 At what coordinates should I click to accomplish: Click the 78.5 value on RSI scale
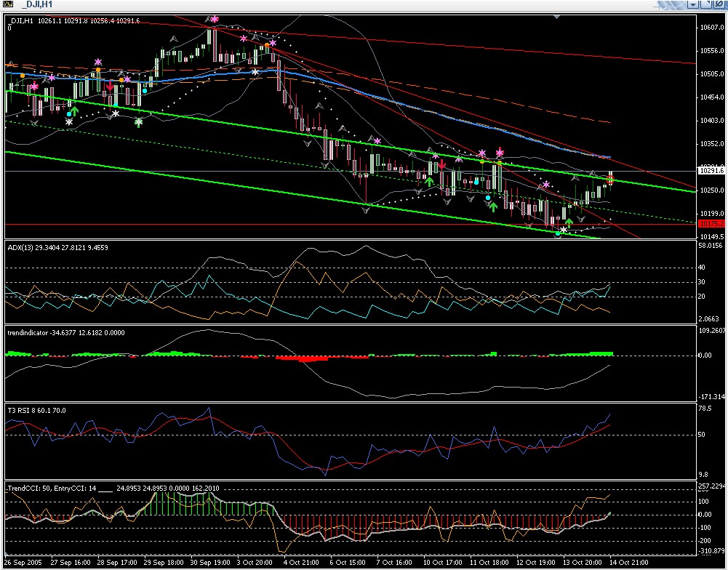(705, 409)
